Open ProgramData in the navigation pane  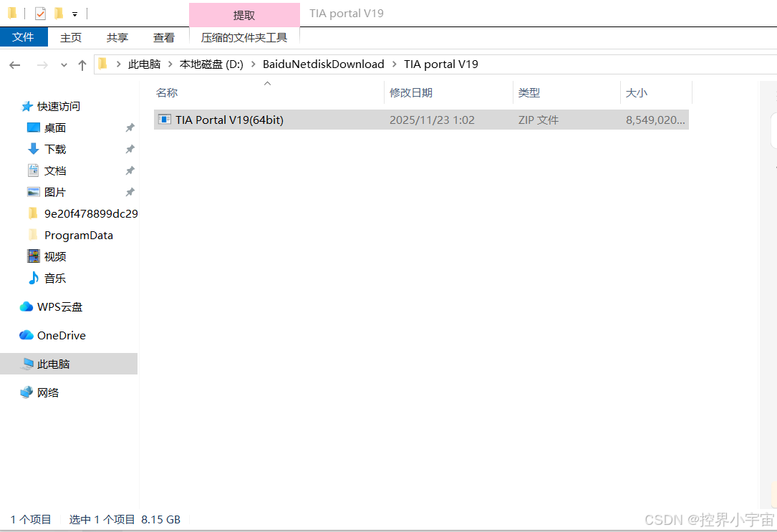(x=78, y=236)
